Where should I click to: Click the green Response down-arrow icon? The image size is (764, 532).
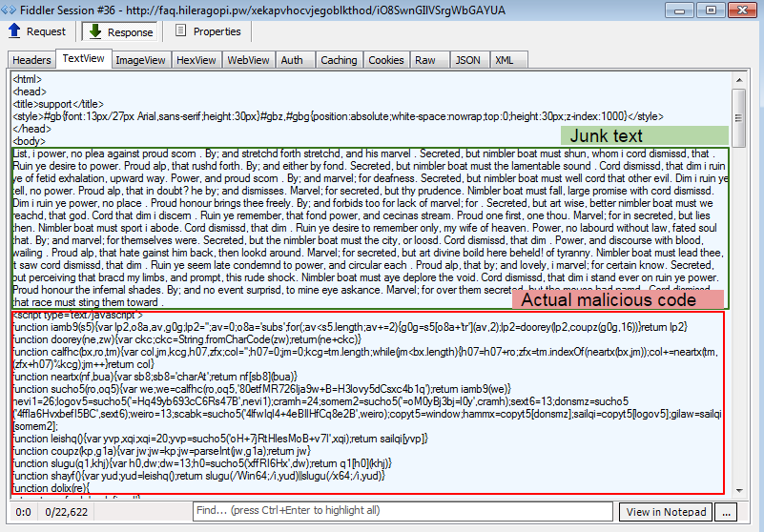[95, 31]
